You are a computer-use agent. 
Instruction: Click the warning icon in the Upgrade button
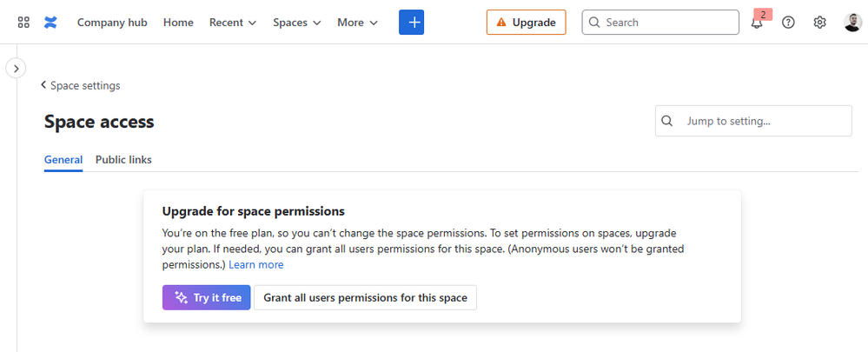(501, 22)
